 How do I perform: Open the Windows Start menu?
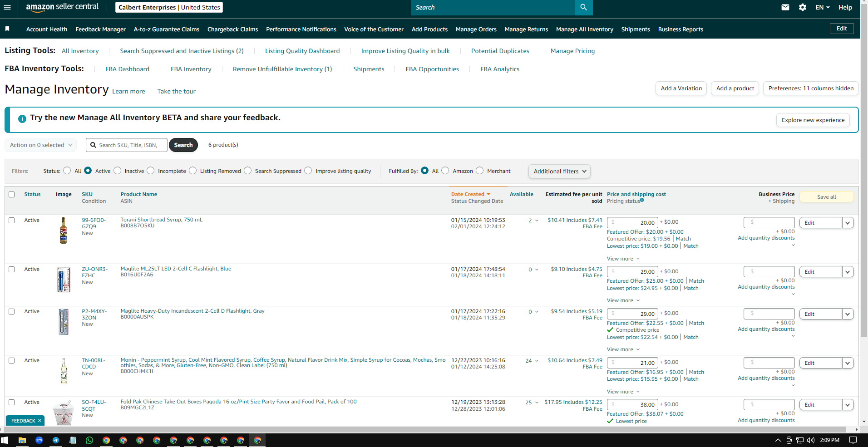pyautogui.click(x=5, y=440)
